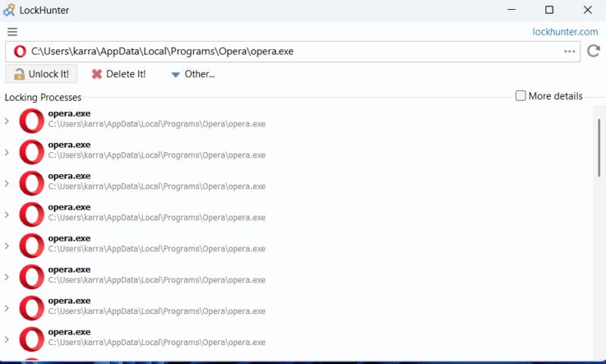Open the lockhunter.com link
606x364 pixels.
coord(565,32)
